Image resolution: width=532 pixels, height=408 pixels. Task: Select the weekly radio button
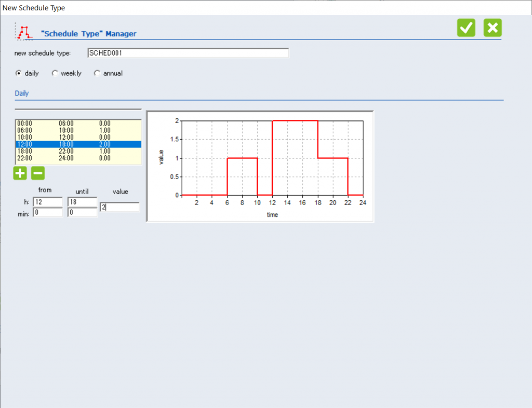click(x=55, y=73)
